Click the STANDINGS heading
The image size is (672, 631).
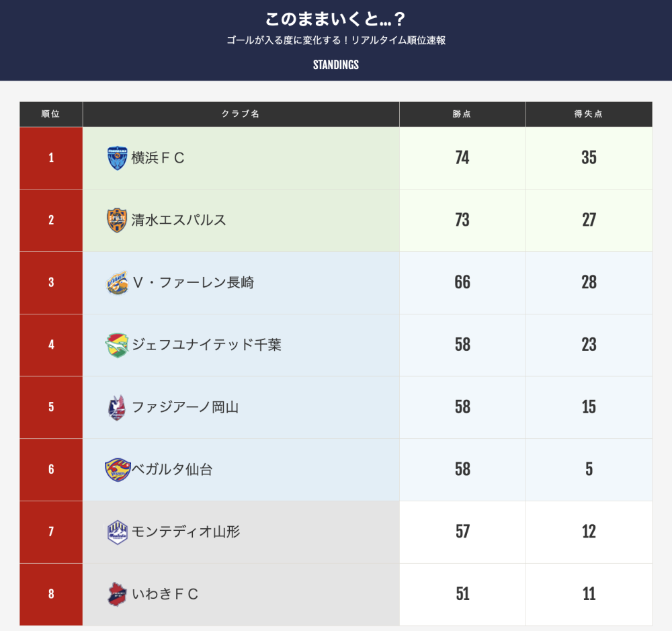click(336, 65)
